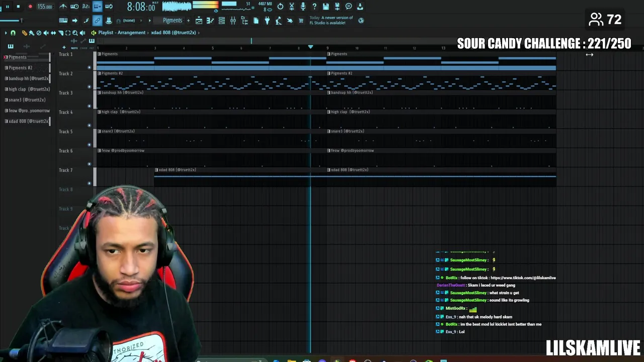Stop playback with the stop button

[x=18, y=7]
